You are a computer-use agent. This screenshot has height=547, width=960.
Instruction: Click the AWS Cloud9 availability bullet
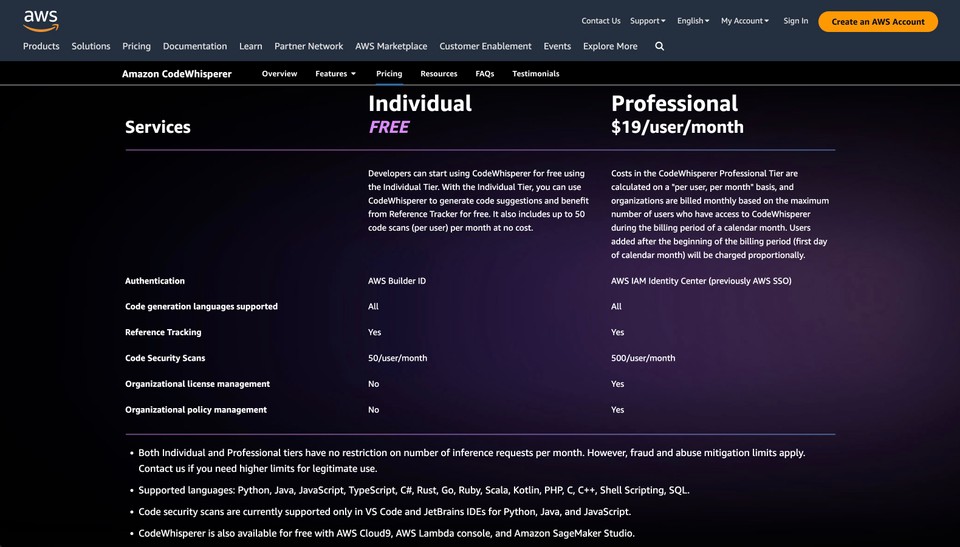pos(386,533)
